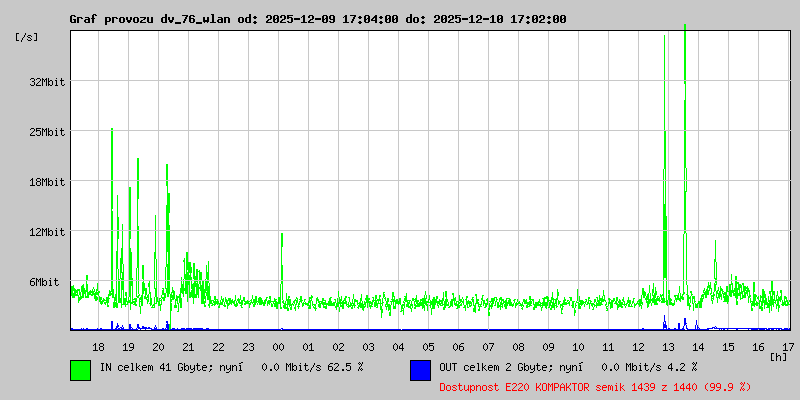
Task: Click the '06' hour label on x-axis
Action: tap(458, 347)
